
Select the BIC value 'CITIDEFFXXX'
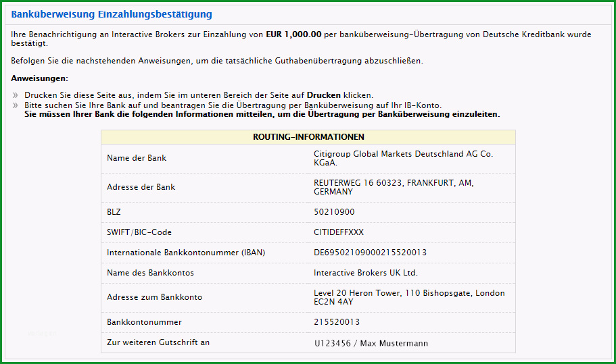(339, 232)
